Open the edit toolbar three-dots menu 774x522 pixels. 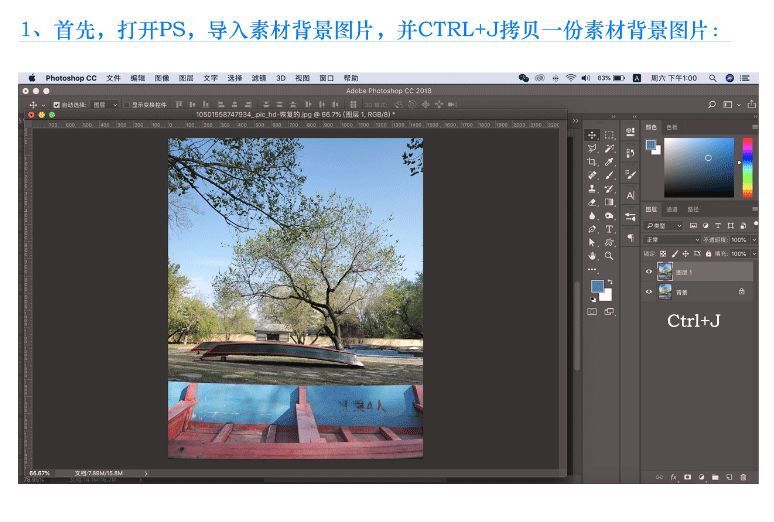[x=592, y=269]
